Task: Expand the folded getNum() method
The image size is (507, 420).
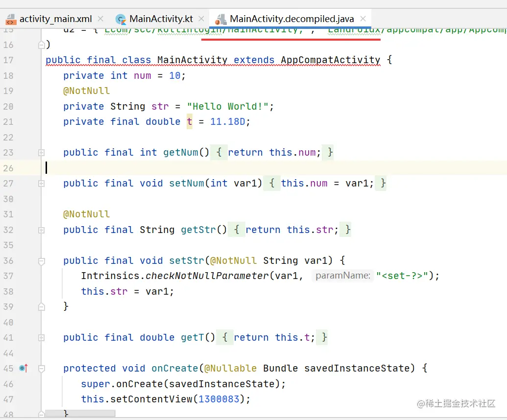Action: pyautogui.click(x=41, y=153)
